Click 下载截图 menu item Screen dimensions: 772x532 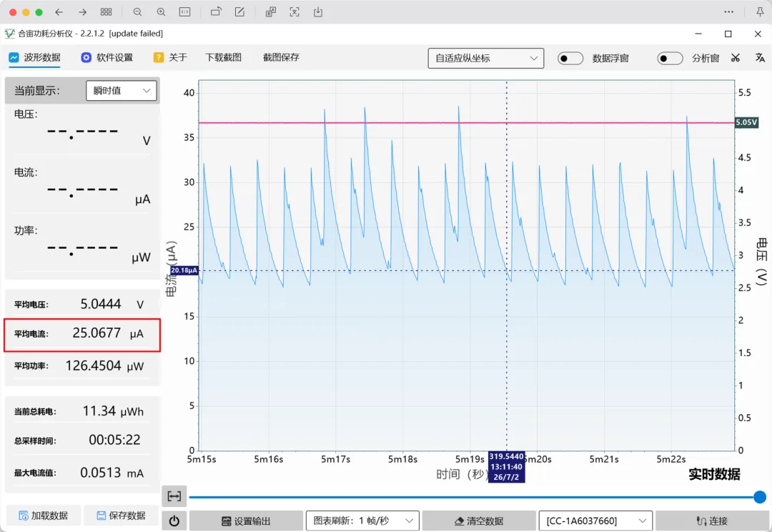click(x=224, y=58)
